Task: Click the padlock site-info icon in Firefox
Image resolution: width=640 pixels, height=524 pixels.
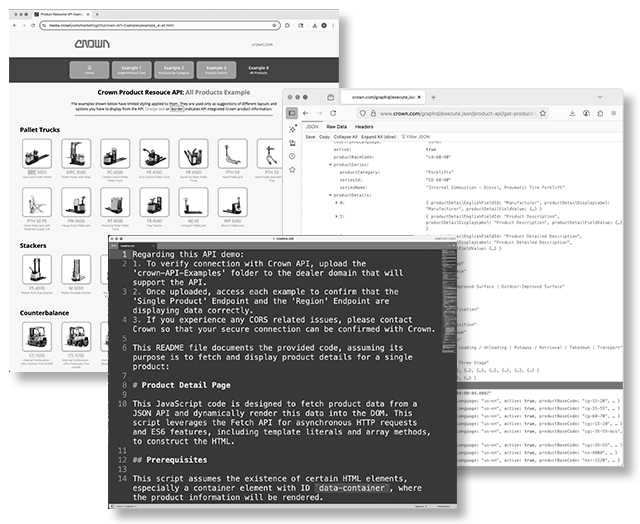Action: coord(373,113)
